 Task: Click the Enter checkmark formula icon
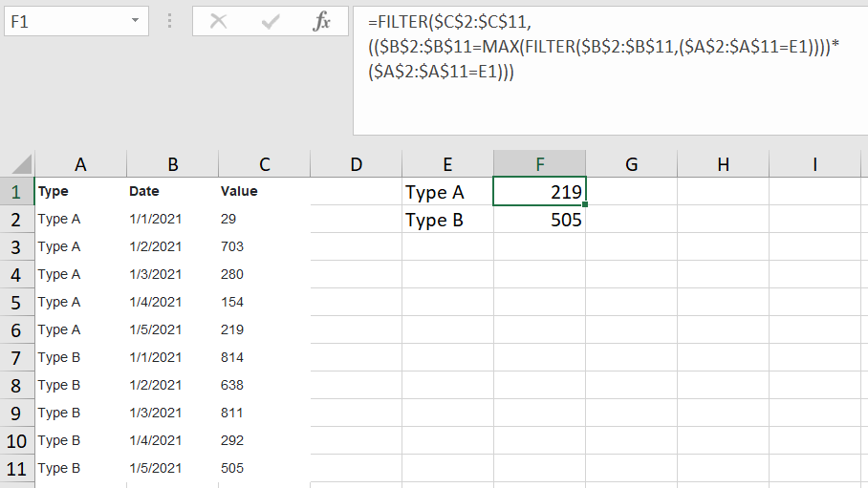pyautogui.click(x=271, y=22)
